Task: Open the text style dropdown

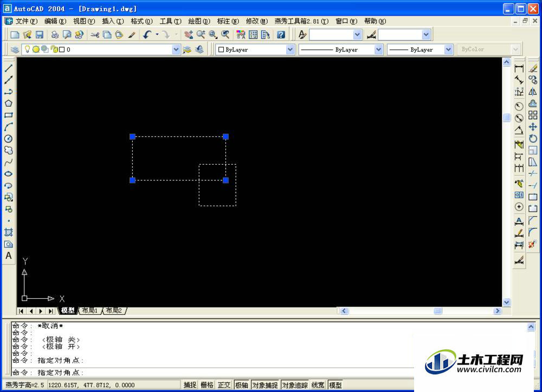Action: 357,35
